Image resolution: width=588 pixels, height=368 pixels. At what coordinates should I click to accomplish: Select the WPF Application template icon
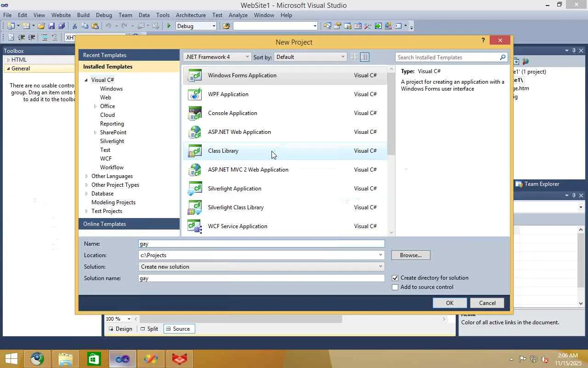coord(195,94)
